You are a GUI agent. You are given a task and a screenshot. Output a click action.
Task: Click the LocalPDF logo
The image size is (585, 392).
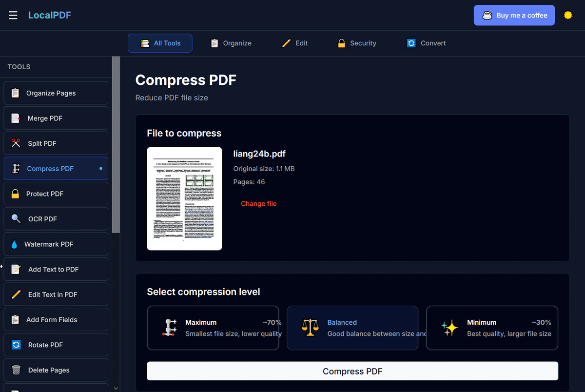click(x=50, y=15)
